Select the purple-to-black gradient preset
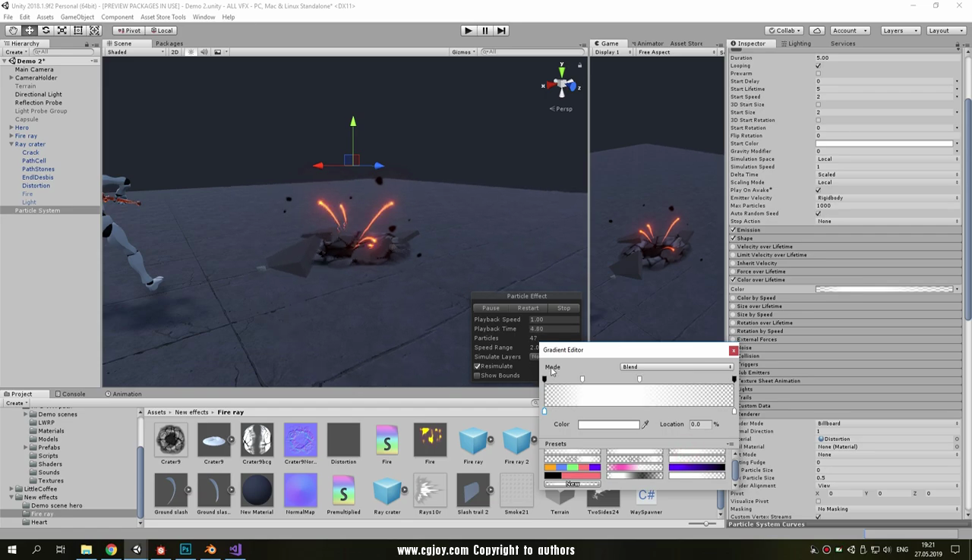The height and width of the screenshot is (560, 972). click(x=696, y=467)
